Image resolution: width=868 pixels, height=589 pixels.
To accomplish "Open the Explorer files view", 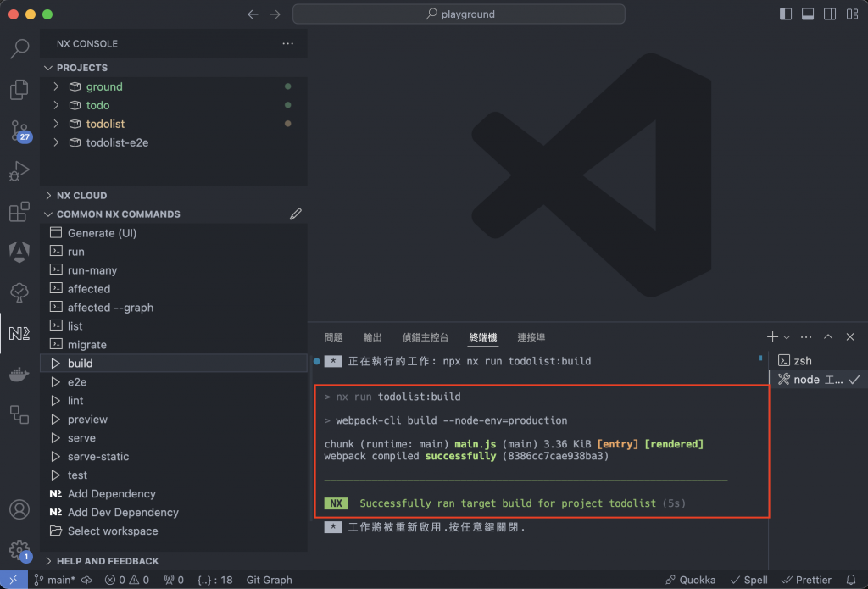I will [19, 90].
